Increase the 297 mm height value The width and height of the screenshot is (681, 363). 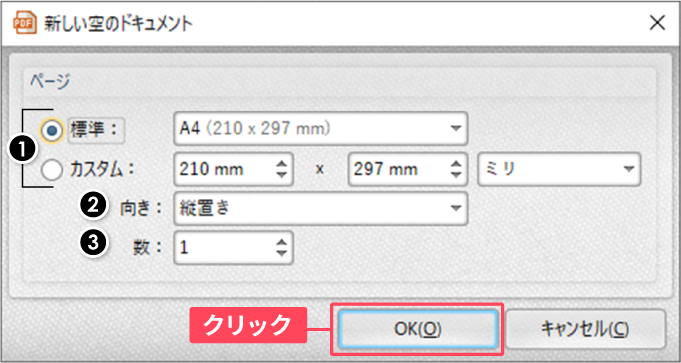(456, 164)
